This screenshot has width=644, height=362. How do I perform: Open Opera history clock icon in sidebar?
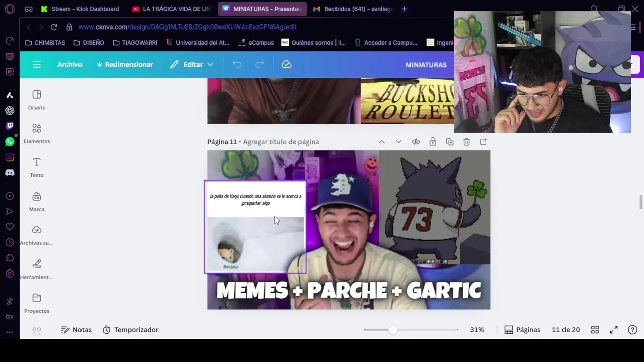10,242
